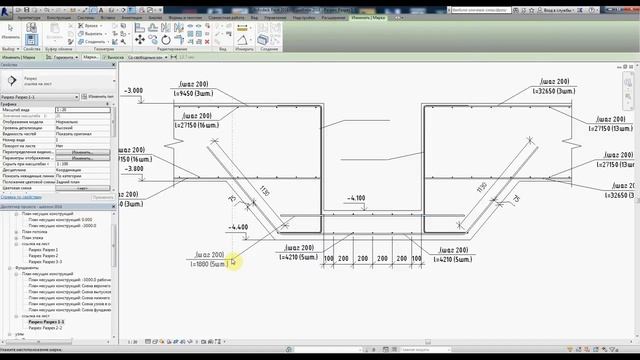Open the Help question mark icon

coord(592,10)
